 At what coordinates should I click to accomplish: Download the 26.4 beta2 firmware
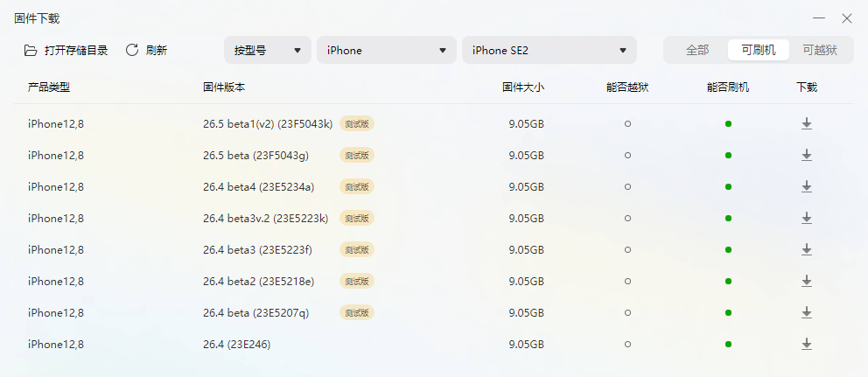point(806,282)
